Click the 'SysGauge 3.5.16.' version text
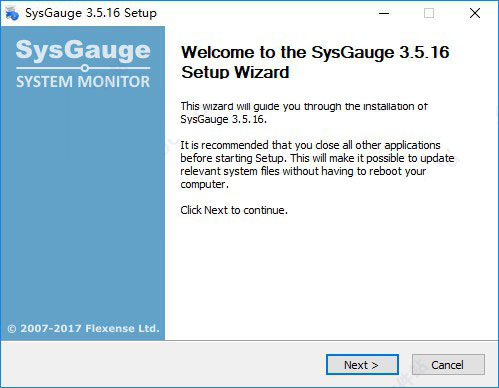 tap(223, 119)
